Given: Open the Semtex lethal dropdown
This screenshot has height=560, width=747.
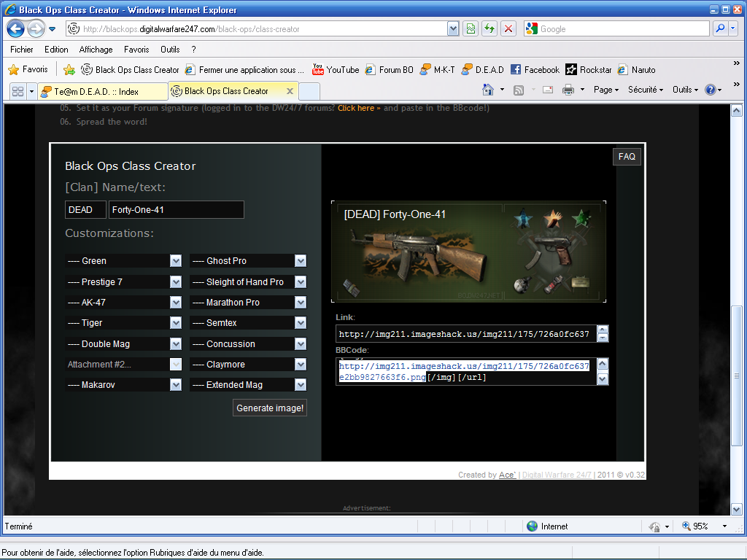Looking at the screenshot, I should click(248, 323).
